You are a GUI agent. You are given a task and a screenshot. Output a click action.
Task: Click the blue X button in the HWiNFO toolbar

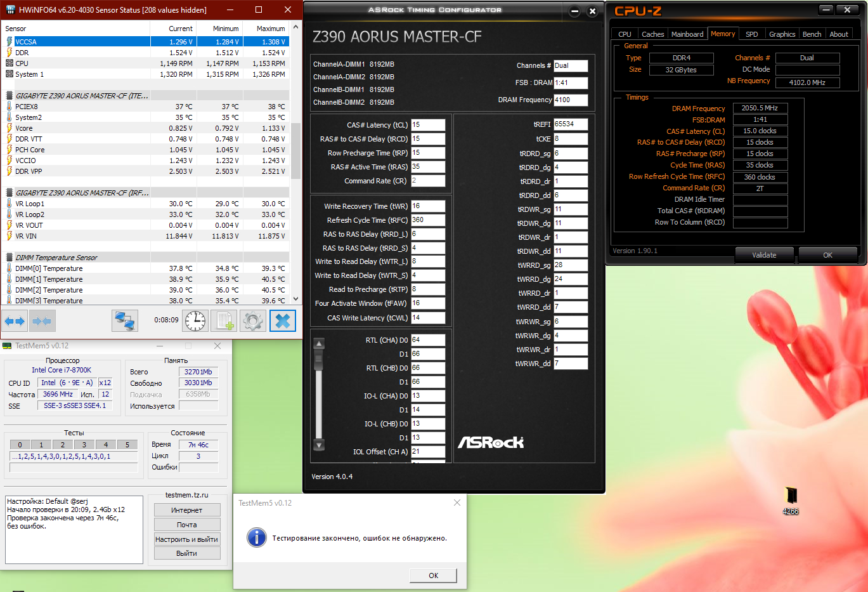pyautogui.click(x=283, y=321)
